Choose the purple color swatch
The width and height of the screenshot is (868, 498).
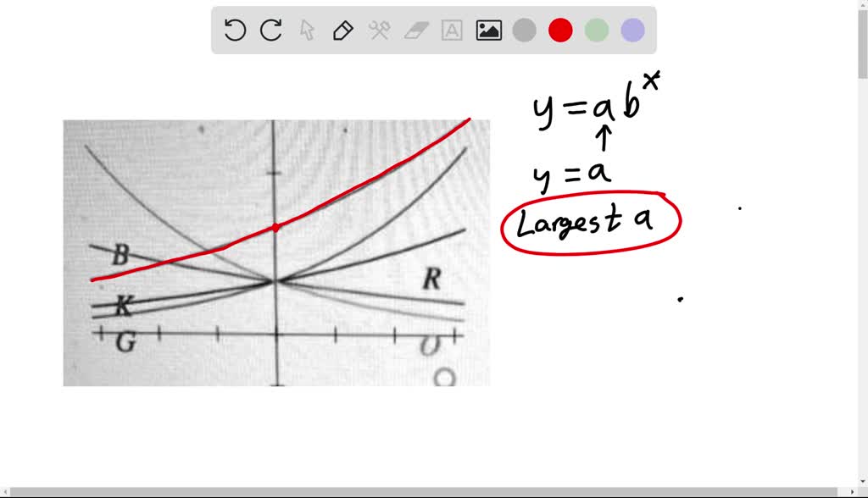tap(632, 30)
